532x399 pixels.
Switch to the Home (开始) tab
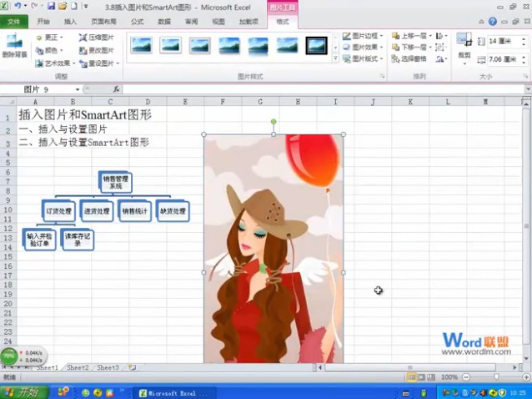pyautogui.click(x=43, y=22)
